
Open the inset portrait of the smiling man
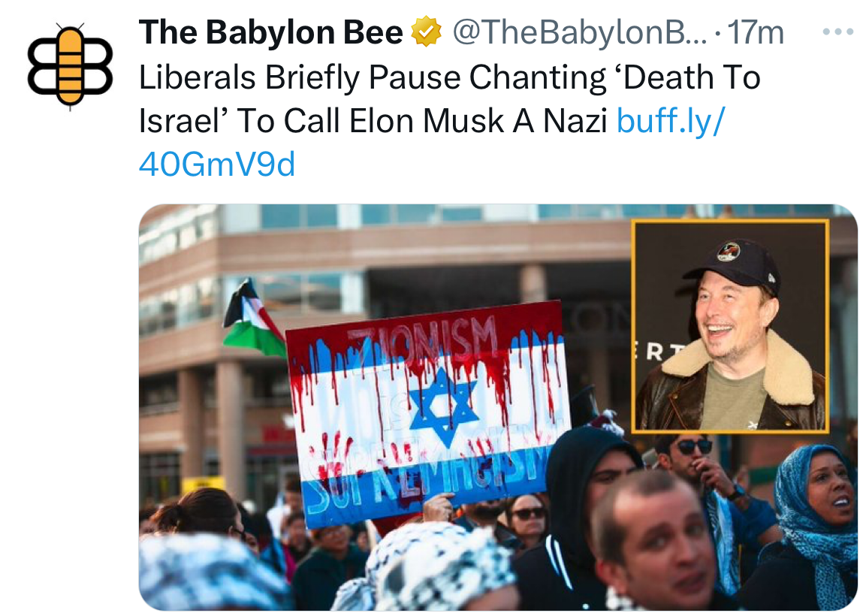tap(729, 326)
